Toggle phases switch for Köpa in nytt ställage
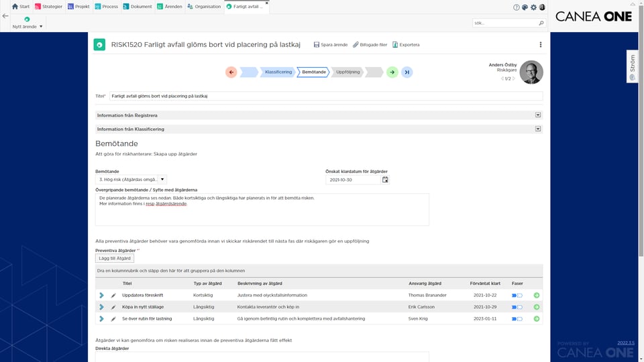Image resolution: width=644 pixels, height=362 pixels. point(517,307)
